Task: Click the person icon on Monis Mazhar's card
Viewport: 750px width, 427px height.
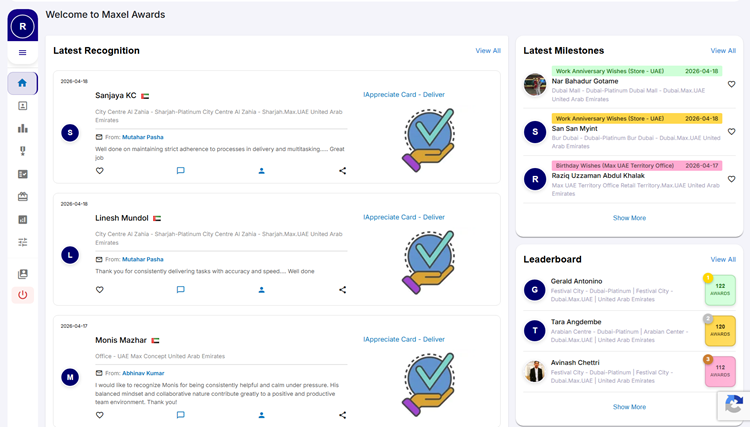Action: click(x=261, y=415)
